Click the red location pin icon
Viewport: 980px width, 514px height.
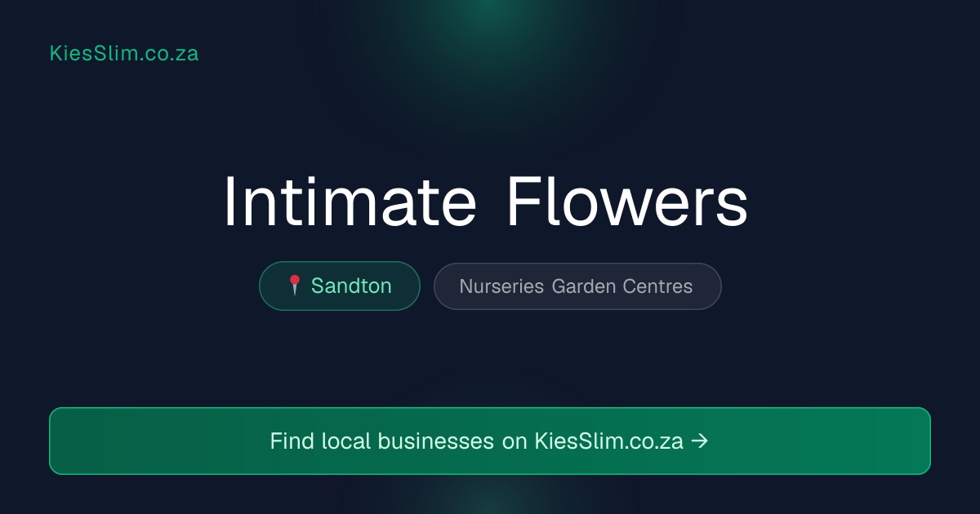295,286
